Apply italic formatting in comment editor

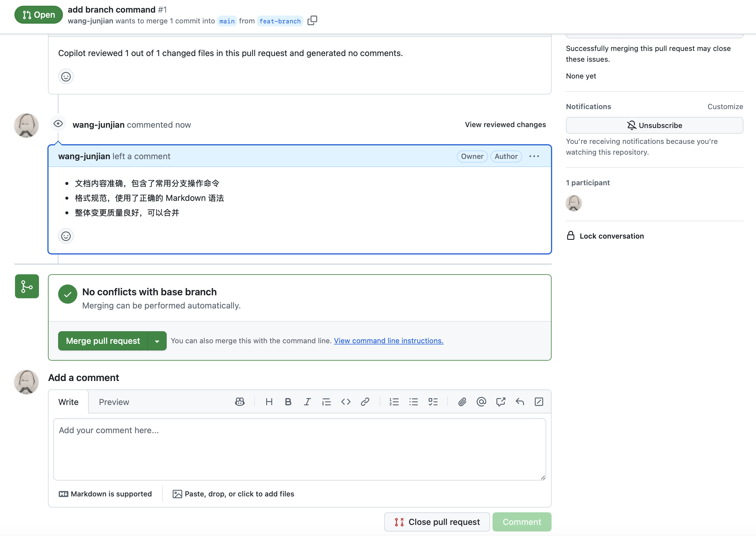(x=307, y=402)
